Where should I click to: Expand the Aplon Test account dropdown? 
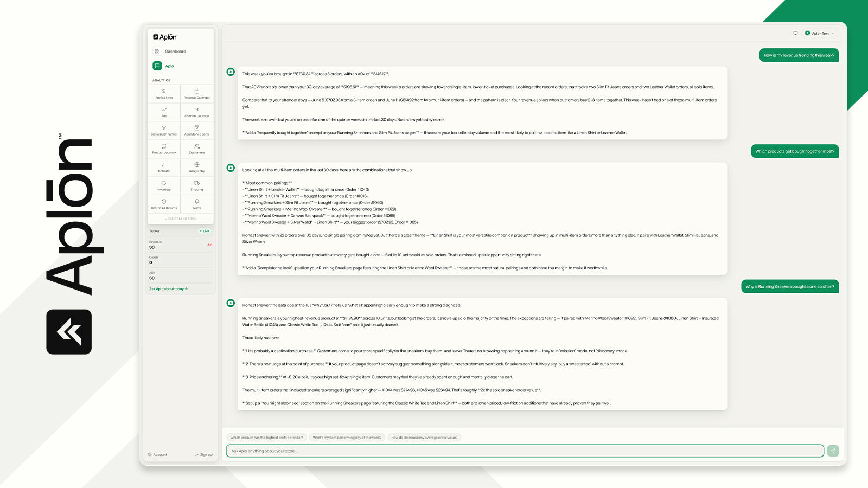pyautogui.click(x=820, y=33)
